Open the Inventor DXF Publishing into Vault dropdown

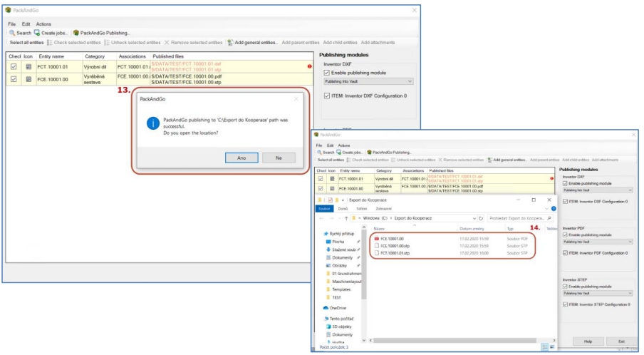pyautogui.click(x=368, y=81)
